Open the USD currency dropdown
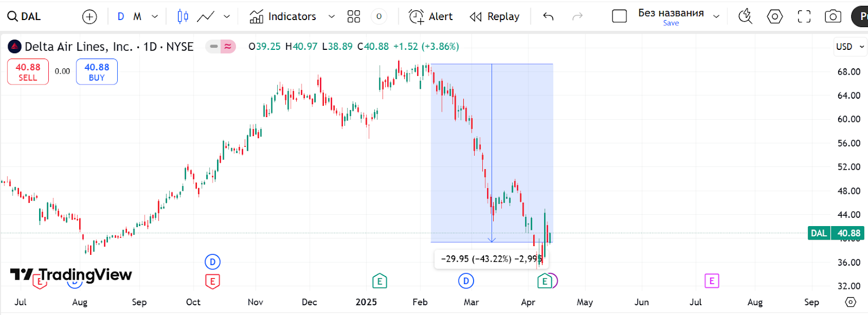Screen dimensions: 868x315 (x=850, y=47)
